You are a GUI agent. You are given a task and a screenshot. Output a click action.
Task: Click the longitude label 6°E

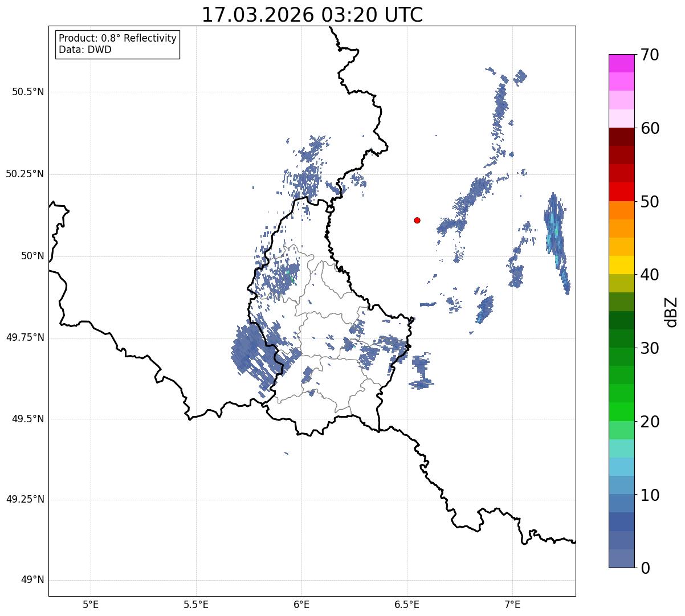click(301, 604)
